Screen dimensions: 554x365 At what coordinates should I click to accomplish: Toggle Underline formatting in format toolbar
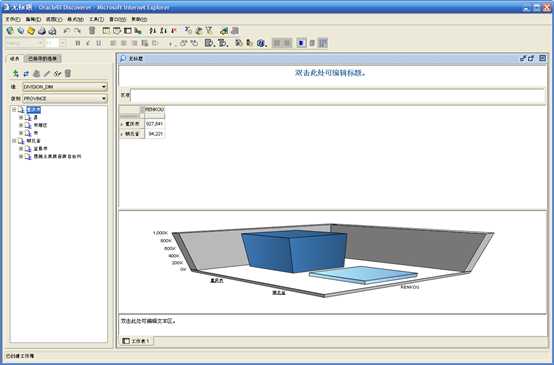click(x=99, y=43)
